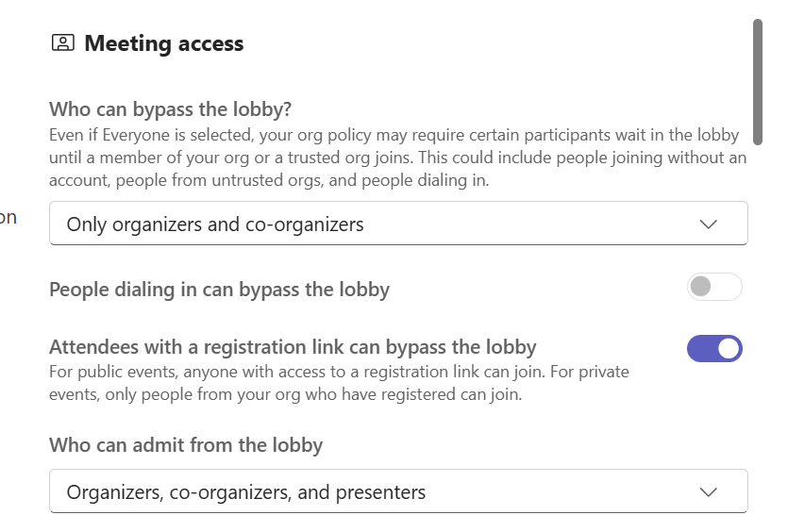Click the vertical scrollbar thumb
Viewport: 788px width, 532px height.
click(x=758, y=82)
